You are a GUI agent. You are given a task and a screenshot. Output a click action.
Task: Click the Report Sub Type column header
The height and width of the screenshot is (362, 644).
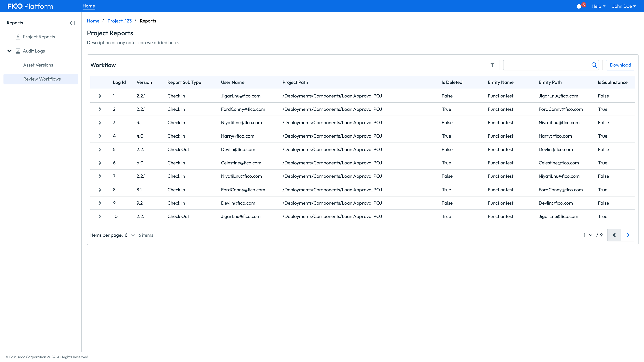tap(184, 82)
